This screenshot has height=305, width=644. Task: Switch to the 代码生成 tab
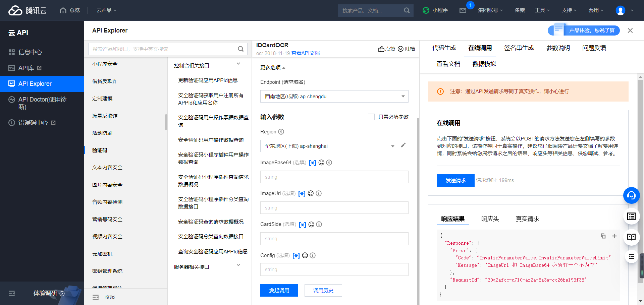(444, 48)
